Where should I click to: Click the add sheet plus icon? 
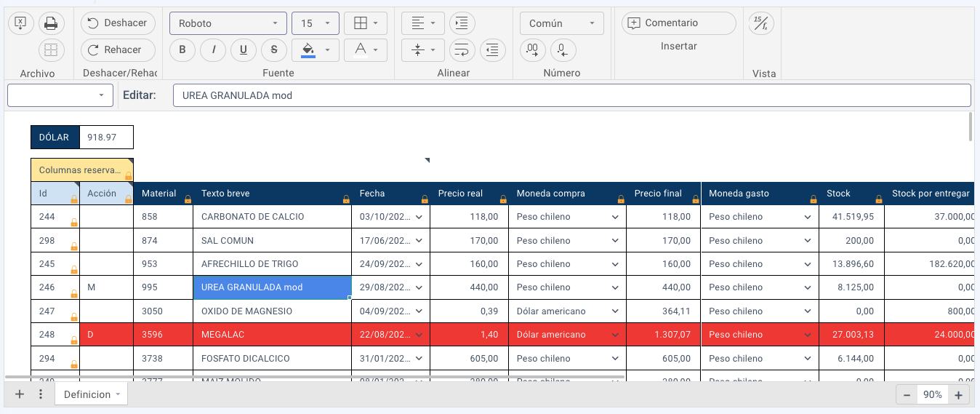20,394
